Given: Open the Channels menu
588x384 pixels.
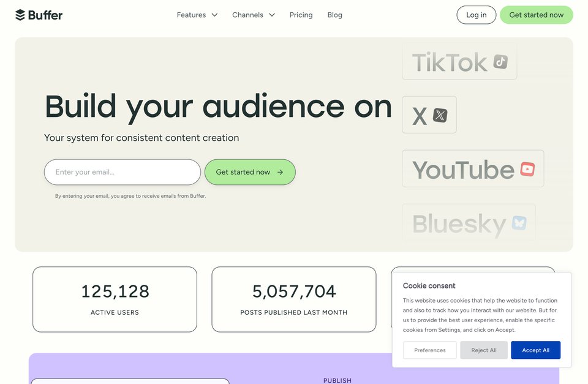Looking at the screenshot, I should pyautogui.click(x=254, y=15).
